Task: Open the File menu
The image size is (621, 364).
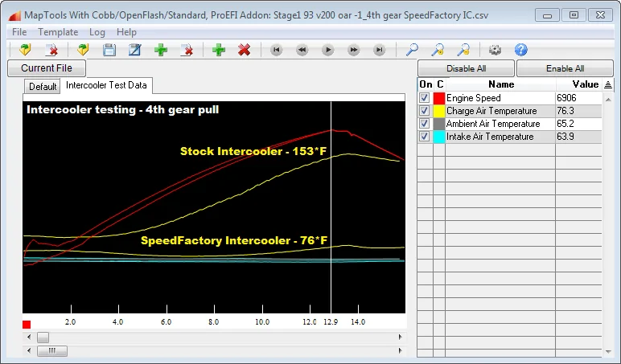Action: pyautogui.click(x=19, y=32)
